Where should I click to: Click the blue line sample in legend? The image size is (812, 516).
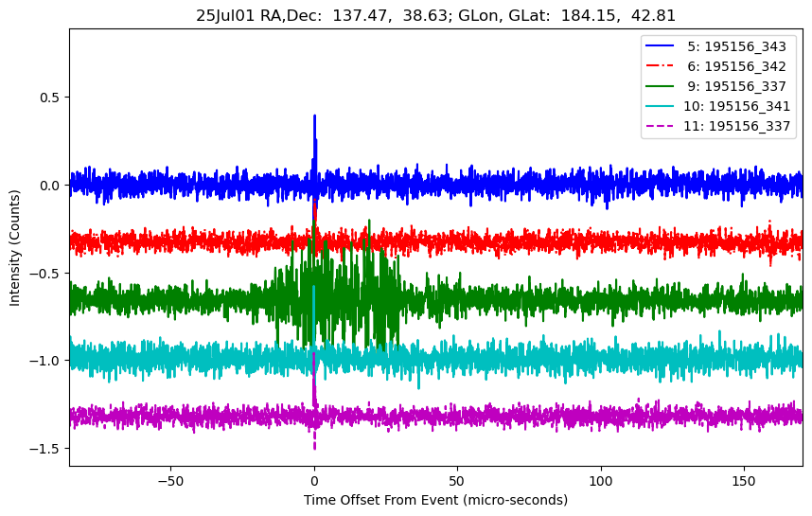tap(660, 46)
